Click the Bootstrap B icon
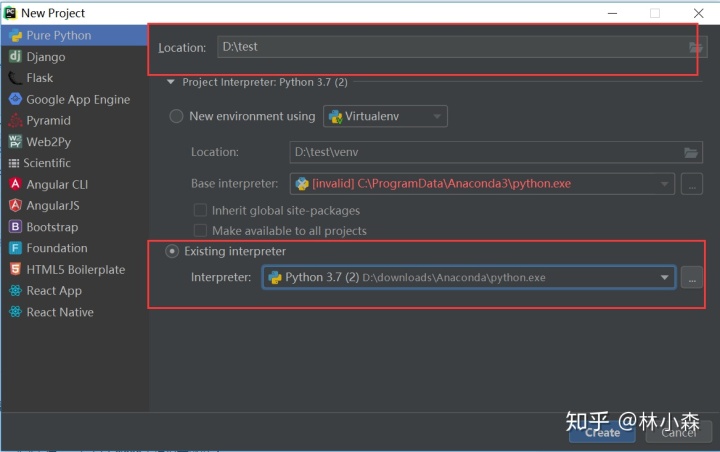The width and height of the screenshot is (720, 452). click(15, 226)
